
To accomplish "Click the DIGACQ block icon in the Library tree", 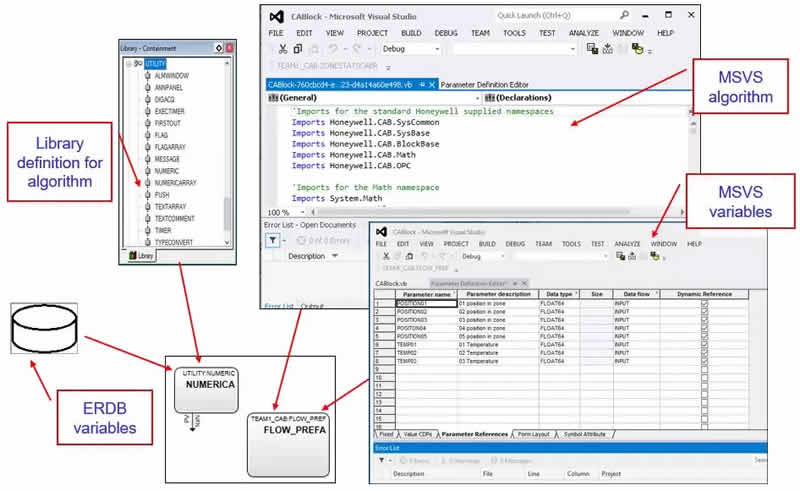I will coord(147,100).
